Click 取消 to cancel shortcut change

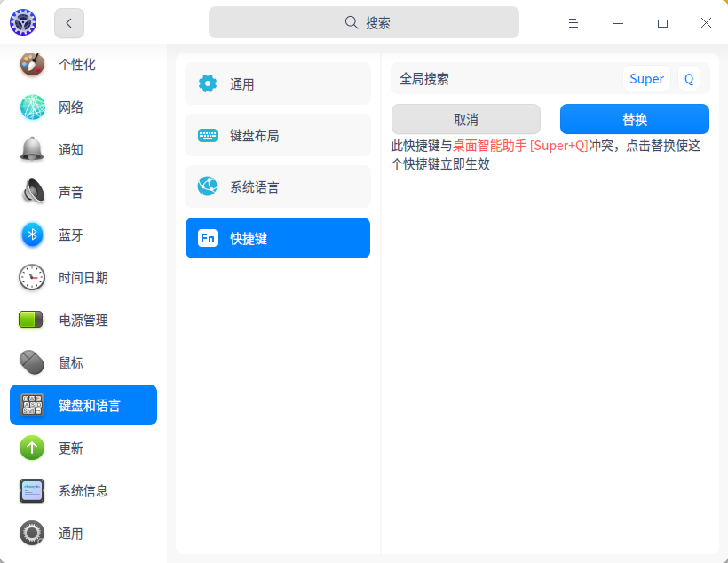[x=466, y=119]
